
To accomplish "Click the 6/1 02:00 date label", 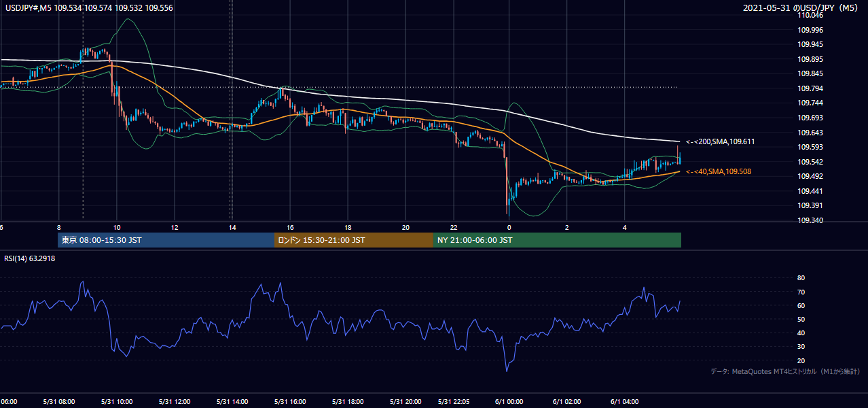I will pos(566,402).
